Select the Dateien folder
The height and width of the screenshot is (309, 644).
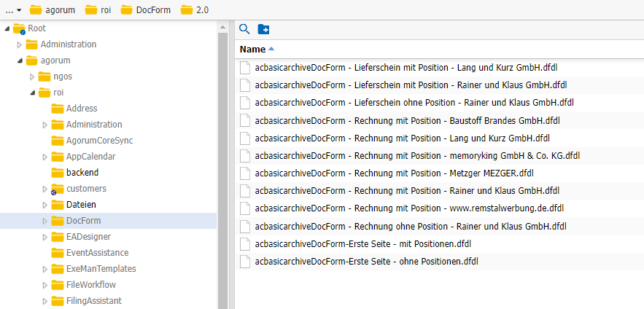(x=82, y=204)
